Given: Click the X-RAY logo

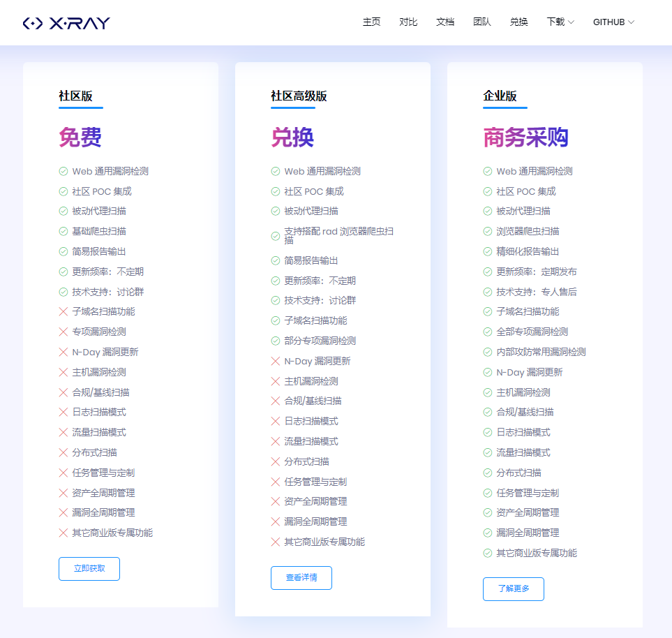Looking at the screenshot, I should pos(66,23).
